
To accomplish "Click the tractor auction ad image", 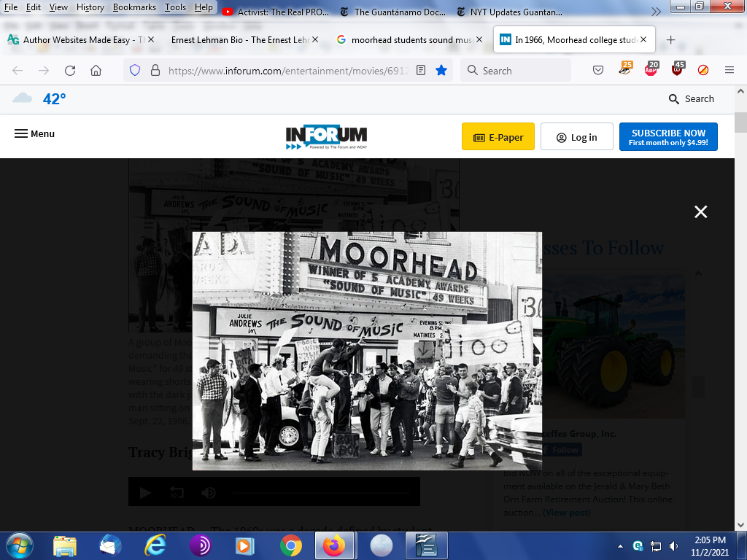I will pos(614,346).
